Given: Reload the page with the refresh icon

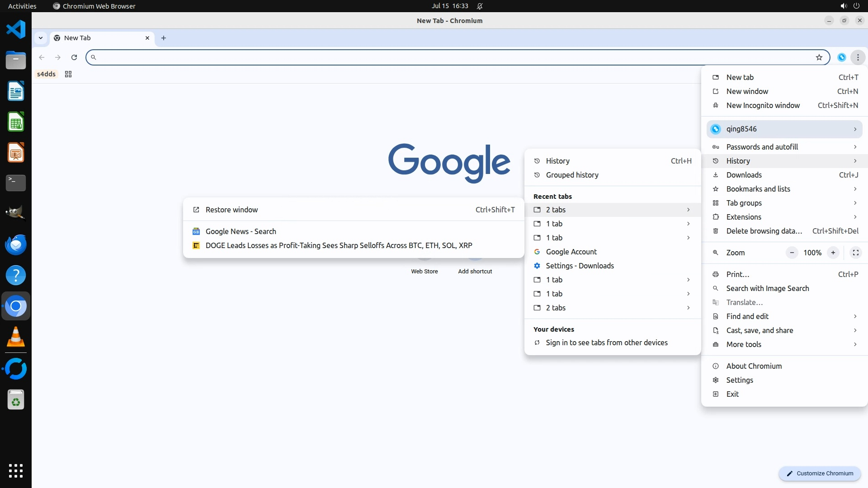Looking at the screenshot, I should [74, 57].
